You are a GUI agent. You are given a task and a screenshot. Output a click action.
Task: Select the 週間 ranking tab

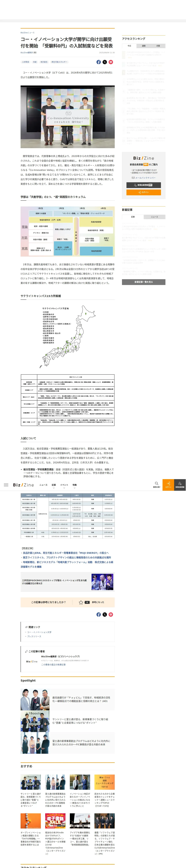tap(144, 46)
